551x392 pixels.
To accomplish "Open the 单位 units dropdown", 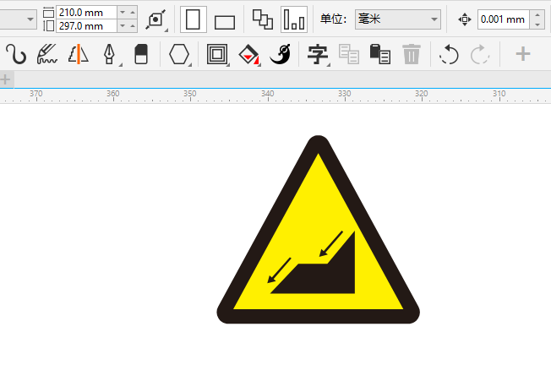I will pyautogui.click(x=398, y=19).
